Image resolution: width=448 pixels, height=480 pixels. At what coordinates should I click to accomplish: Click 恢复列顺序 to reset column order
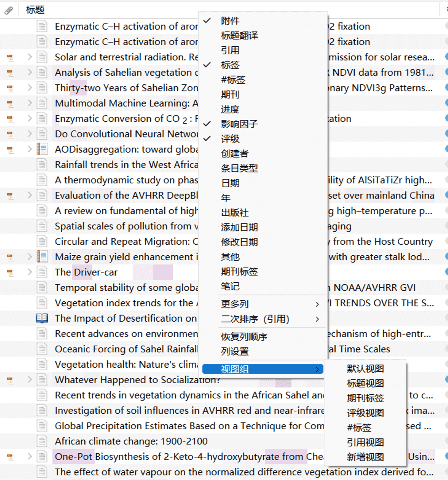244,337
